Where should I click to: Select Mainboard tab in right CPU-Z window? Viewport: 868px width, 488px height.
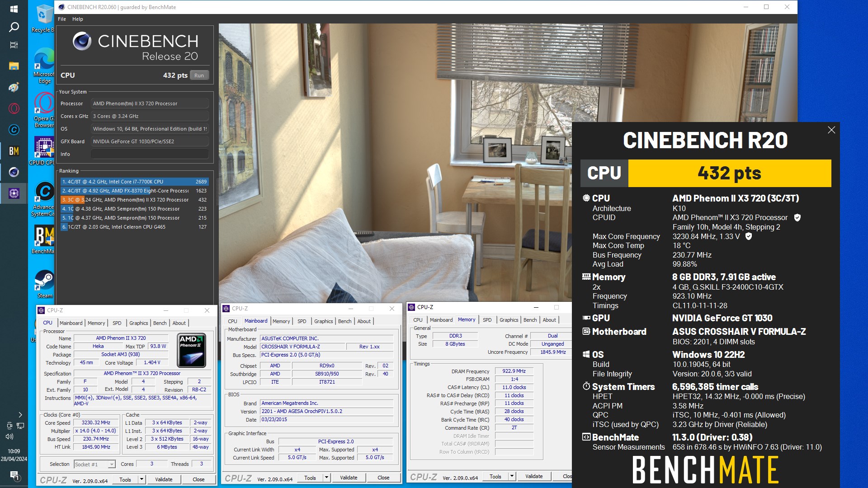441,320
